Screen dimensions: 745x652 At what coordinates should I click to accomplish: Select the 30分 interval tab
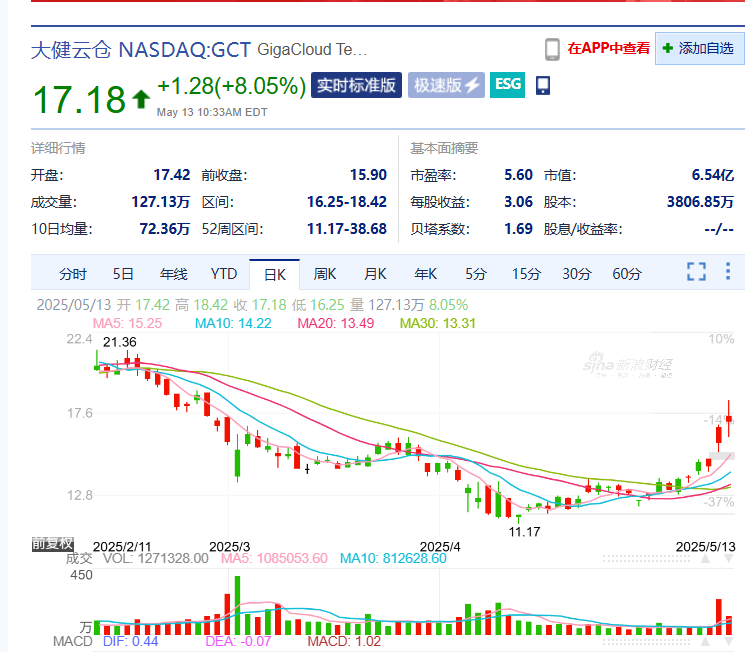tap(576, 274)
